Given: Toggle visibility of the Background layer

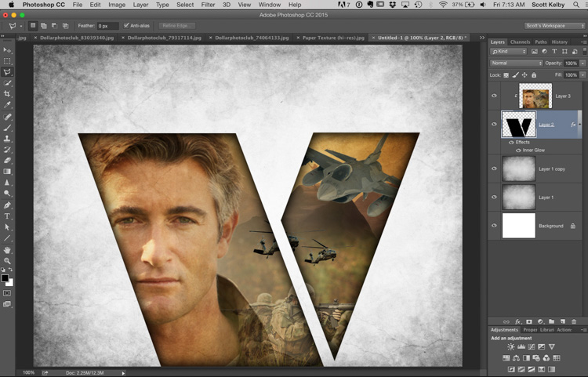Looking at the screenshot, I should point(494,226).
